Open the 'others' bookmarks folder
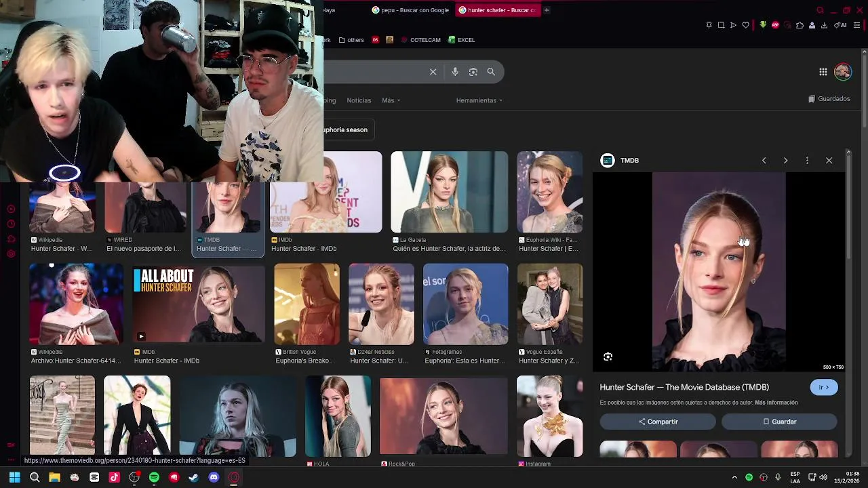 click(351, 40)
